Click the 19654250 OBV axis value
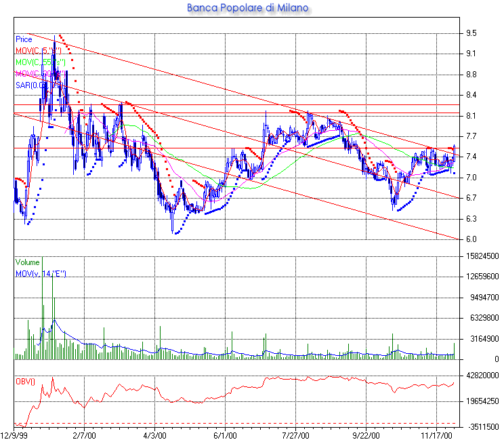Viewport: 504px width, 444px height. (483, 401)
